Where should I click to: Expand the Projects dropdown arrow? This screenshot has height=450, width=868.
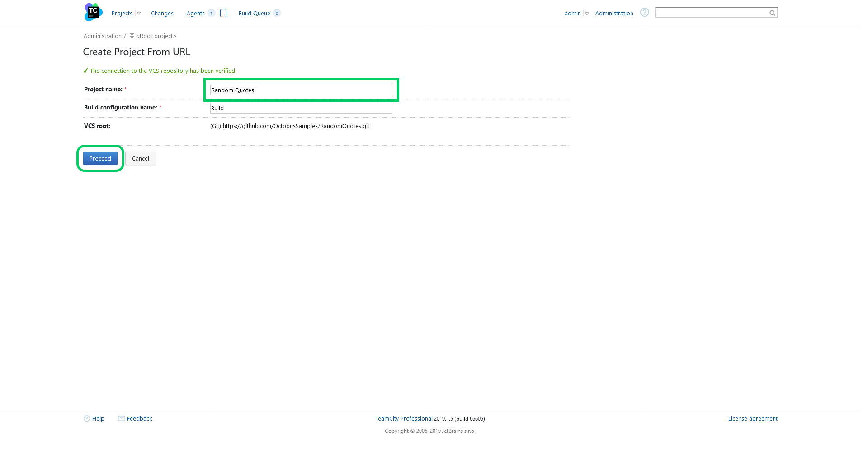[x=139, y=14]
